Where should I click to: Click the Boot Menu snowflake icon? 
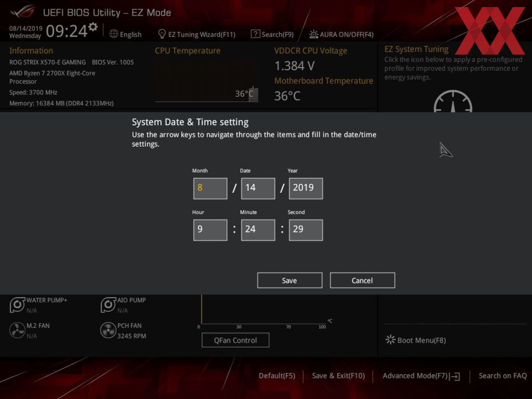pos(390,340)
